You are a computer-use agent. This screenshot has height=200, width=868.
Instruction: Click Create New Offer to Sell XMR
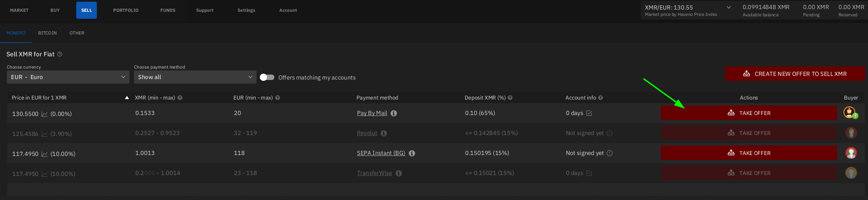(x=795, y=74)
